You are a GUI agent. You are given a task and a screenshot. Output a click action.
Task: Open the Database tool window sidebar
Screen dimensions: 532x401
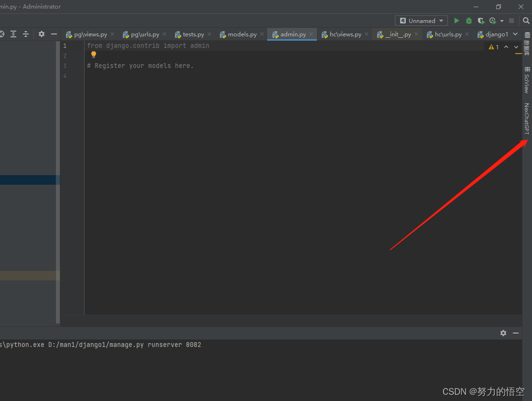527,44
